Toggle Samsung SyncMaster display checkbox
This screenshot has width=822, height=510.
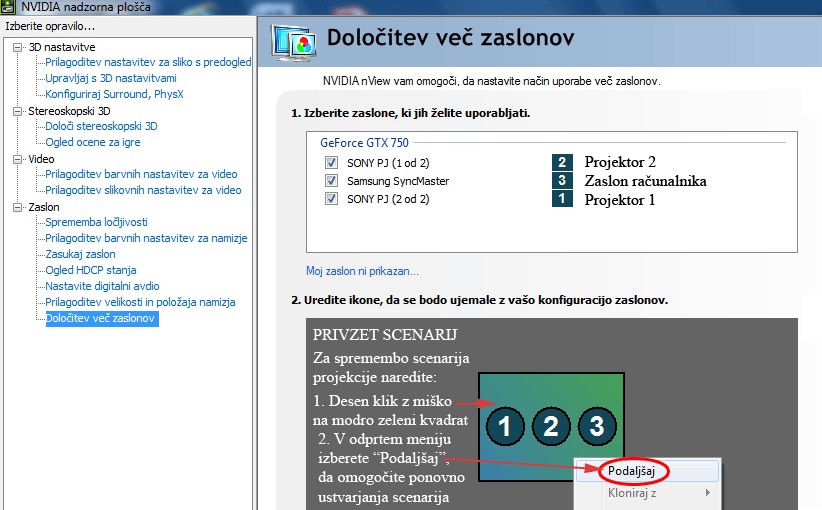pyautogui.click(x=331, y=181)
